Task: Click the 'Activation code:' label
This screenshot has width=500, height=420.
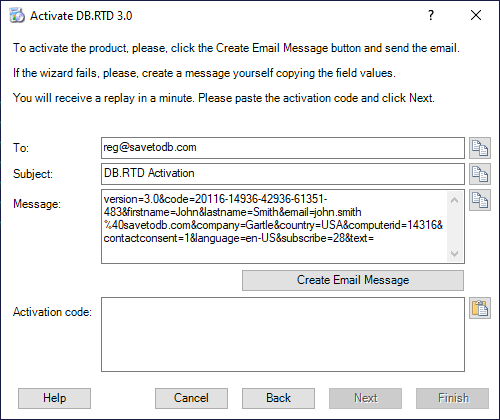Action: (x=52, y=312)
